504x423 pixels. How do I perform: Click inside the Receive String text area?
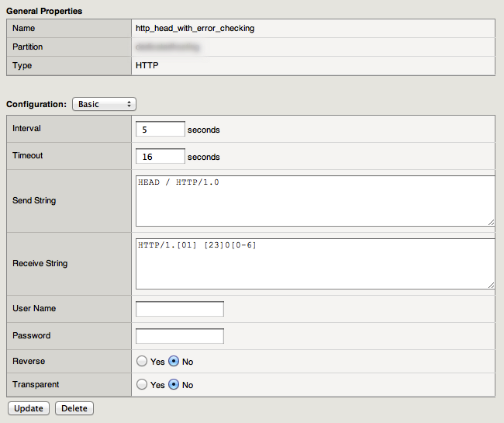coord(314,263)
